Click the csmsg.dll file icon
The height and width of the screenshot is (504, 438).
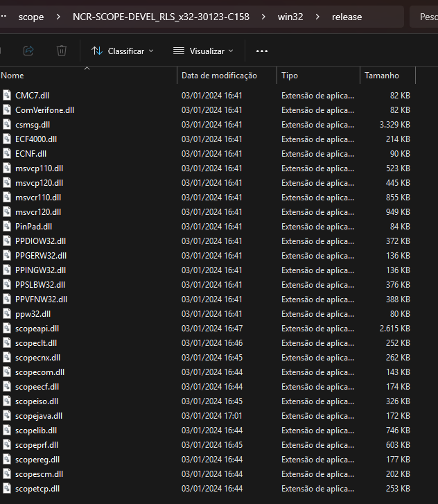click(x=7, y=124)
